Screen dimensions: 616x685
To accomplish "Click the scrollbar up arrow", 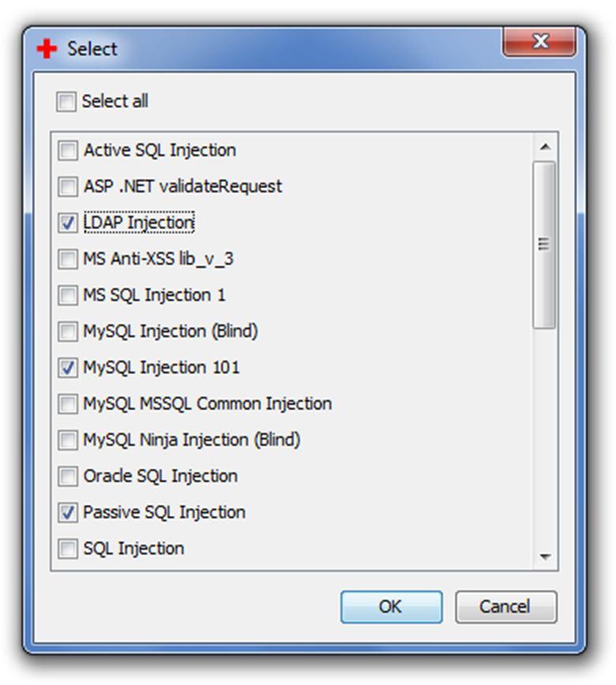I will click(544, 147).
